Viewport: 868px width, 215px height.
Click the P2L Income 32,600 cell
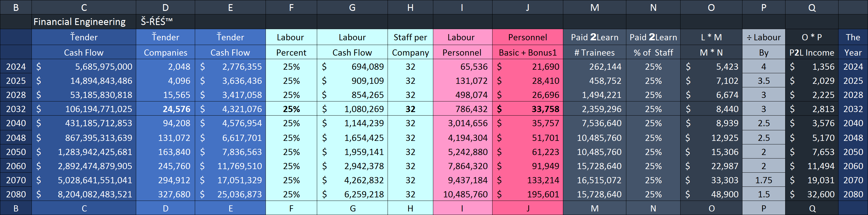click(x=811, y=194)
